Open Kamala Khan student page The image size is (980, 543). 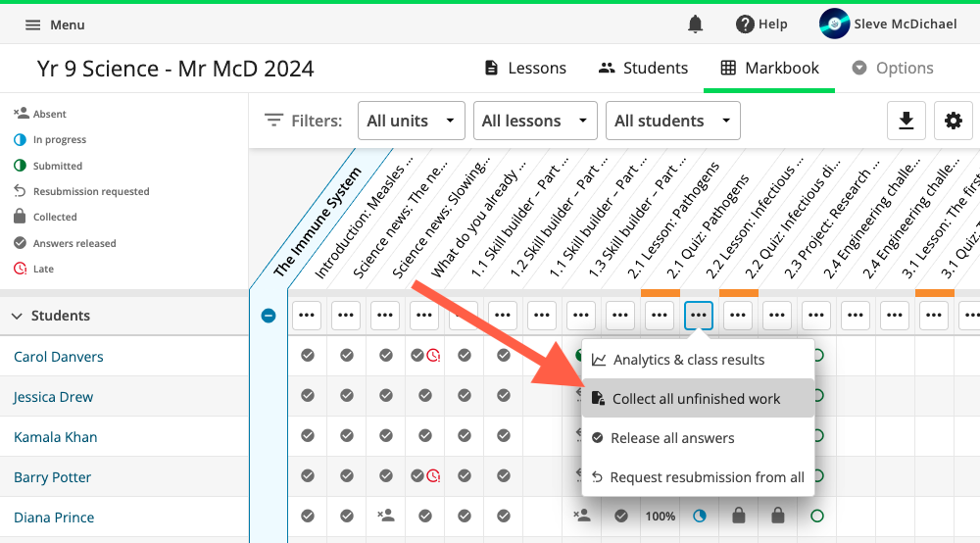point(55,437)
